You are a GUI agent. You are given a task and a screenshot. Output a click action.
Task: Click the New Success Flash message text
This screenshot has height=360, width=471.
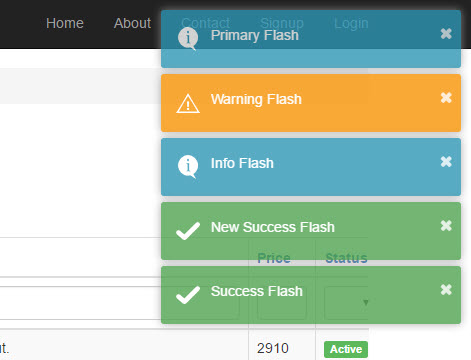[x=273, y=227]
